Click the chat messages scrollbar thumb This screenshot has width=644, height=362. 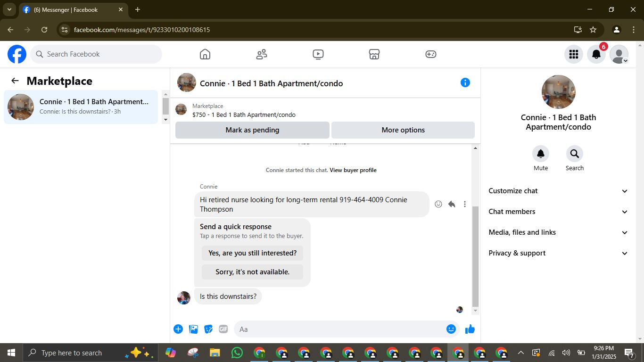pos(475,256)
